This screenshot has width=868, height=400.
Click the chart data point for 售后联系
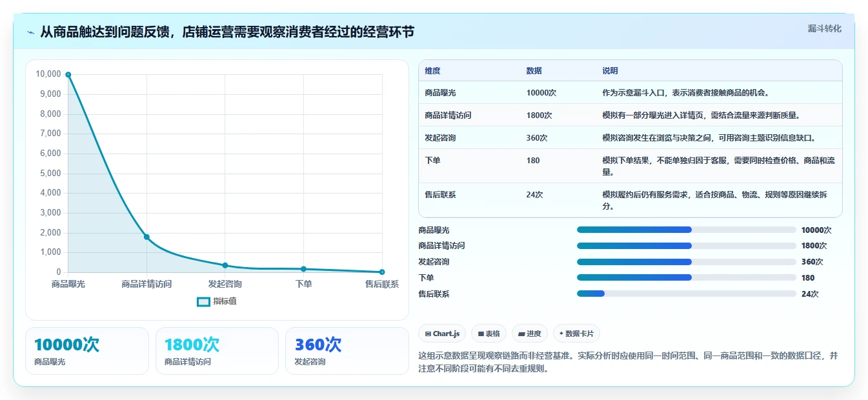click(x=382, y=272)
